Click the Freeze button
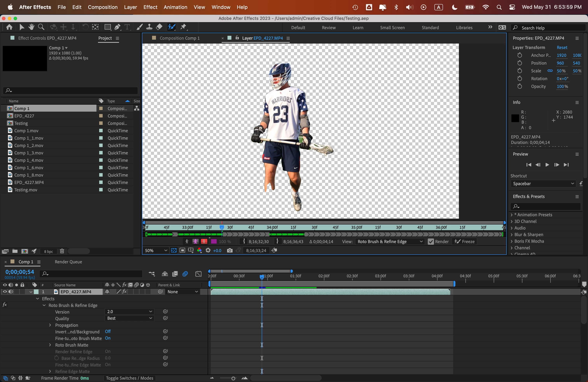This screenshot has width=588, height=382. click(465, 241)
